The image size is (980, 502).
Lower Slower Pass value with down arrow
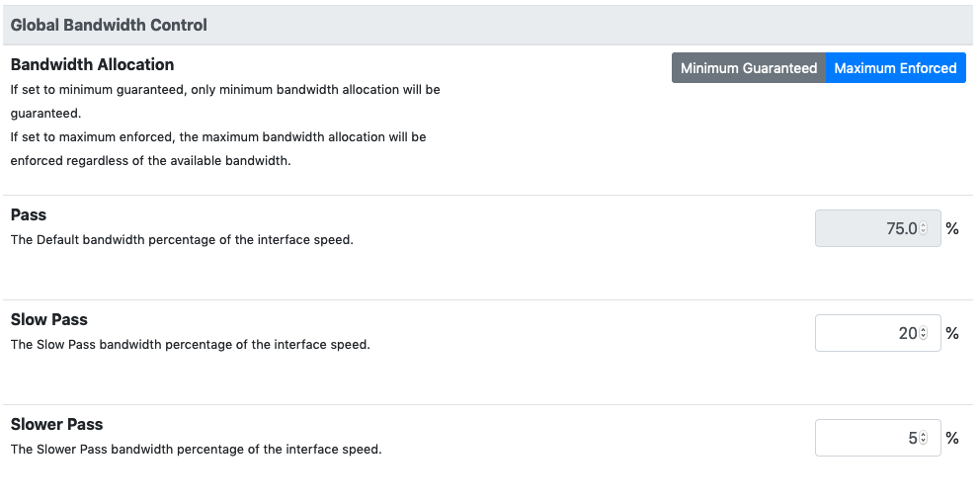click(x=924, y=442)
